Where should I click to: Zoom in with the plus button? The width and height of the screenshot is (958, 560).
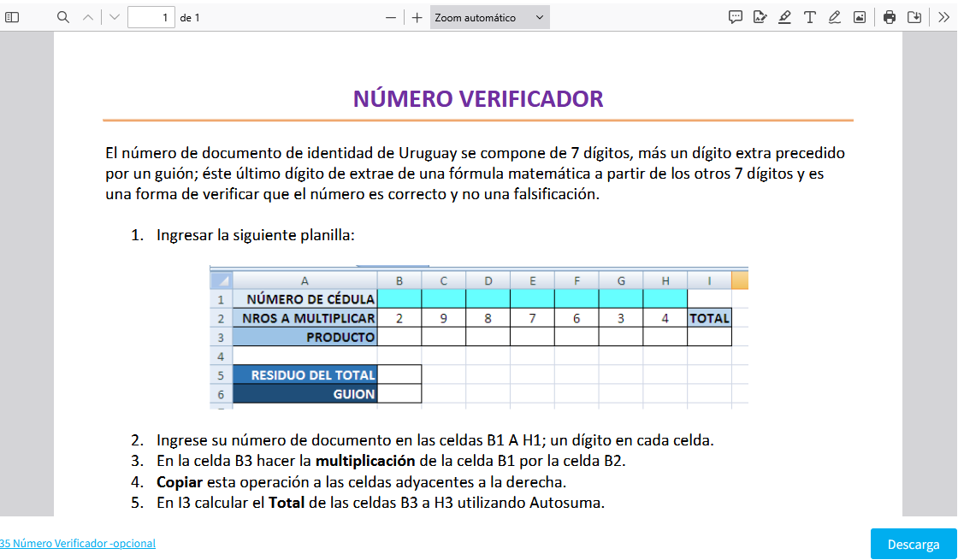tap(417, 17)
